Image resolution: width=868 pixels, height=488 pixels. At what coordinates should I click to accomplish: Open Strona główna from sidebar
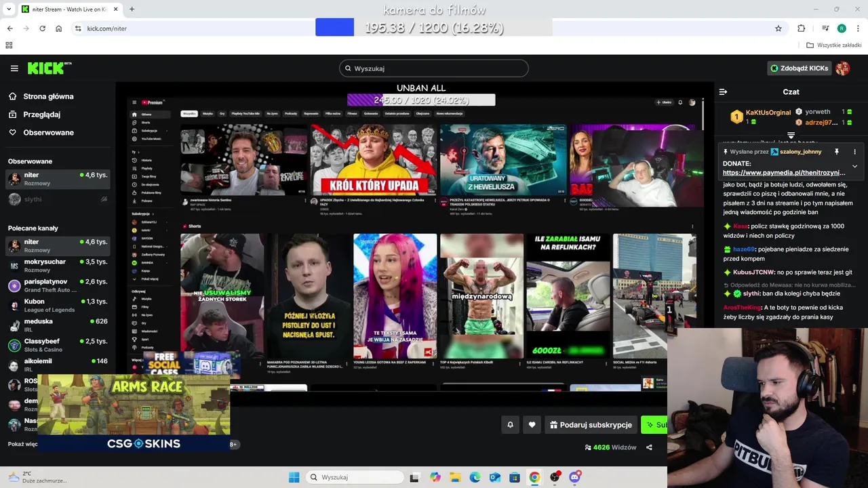[x=48, y=96]
